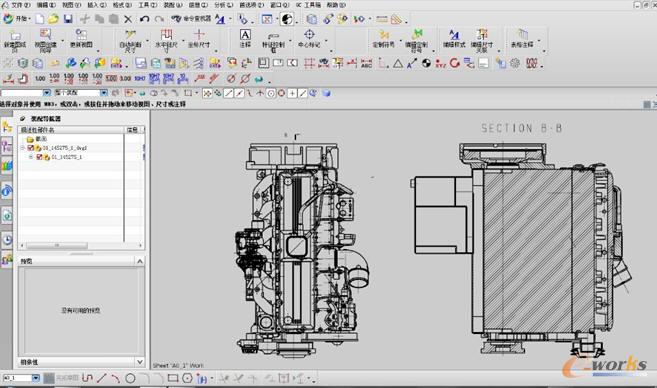Open the sheet name dropdown A0_1
Viewport: 657px width, 388px height.
point(36,378)
